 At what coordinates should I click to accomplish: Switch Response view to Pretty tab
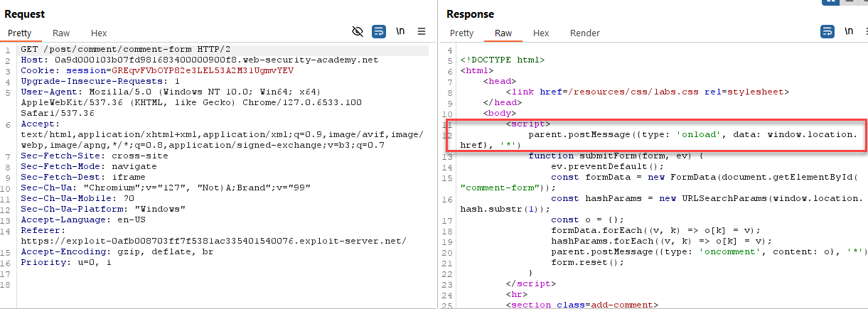tap(461, 33)
